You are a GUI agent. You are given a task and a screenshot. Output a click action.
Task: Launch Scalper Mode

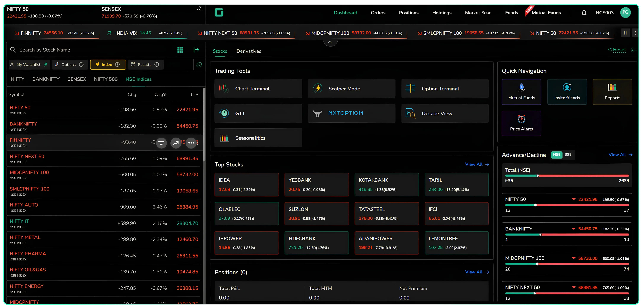(352, 89)
